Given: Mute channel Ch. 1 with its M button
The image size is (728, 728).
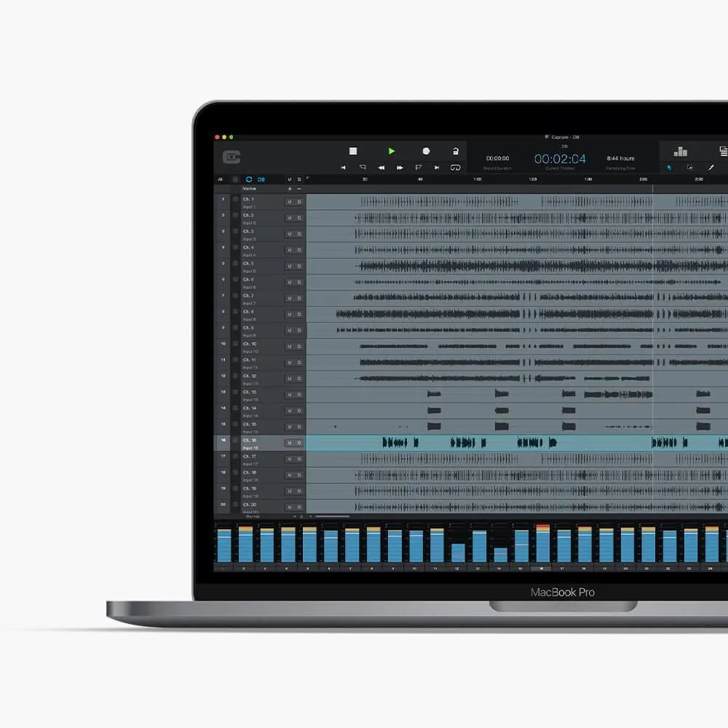Looking at the screenshot, I should [289, 202].
